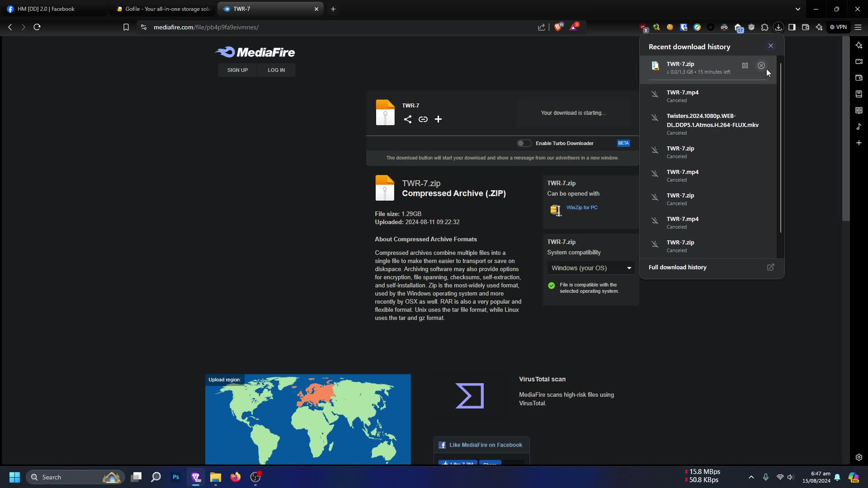Image resolution: width=868 pixels, height=488 pixels.
Task: Reload the MediaFire page
Action: point(37,27)
